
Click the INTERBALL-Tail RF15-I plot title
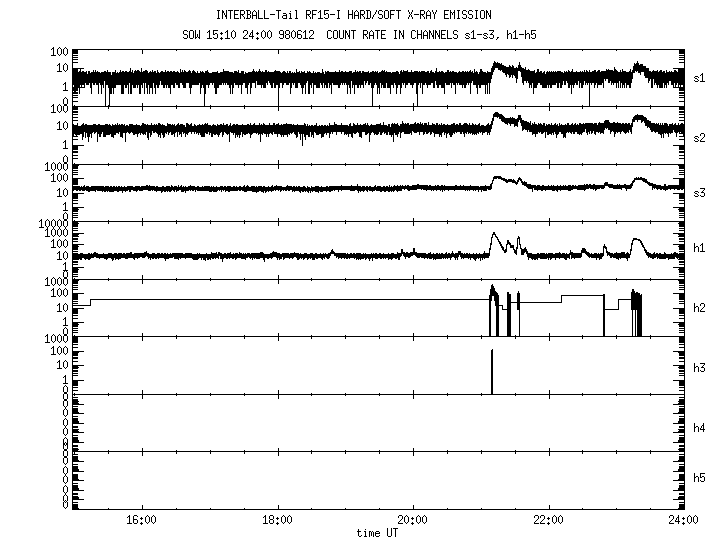point(354,15)
